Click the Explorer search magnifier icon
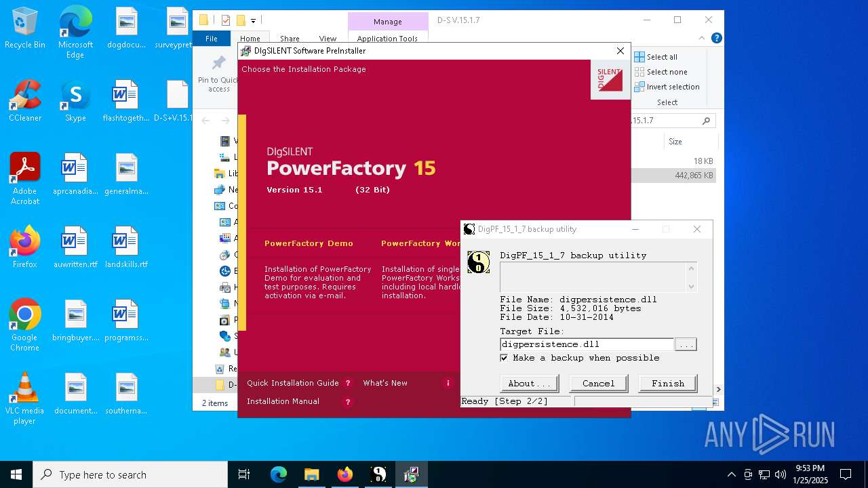 706,121
